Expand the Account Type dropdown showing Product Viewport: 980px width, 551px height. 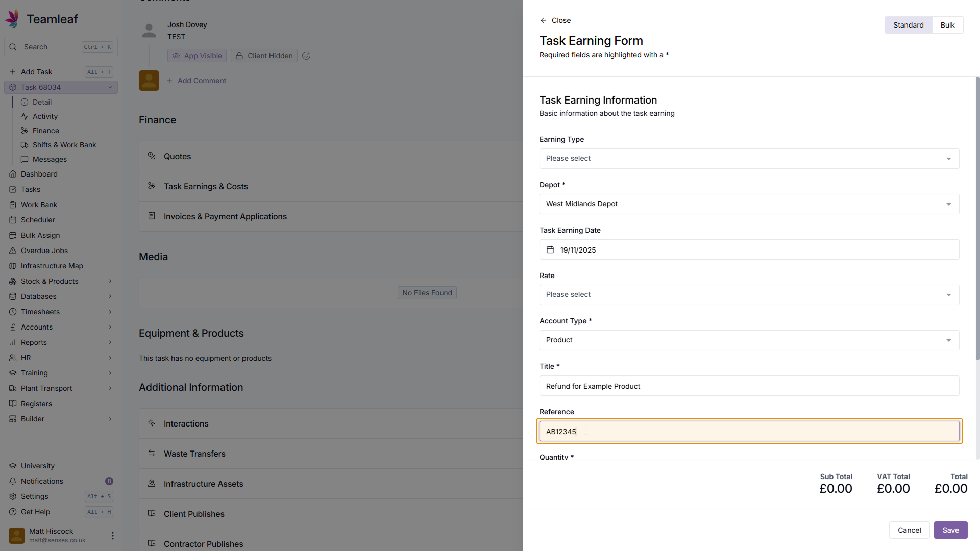coord(749,340)
